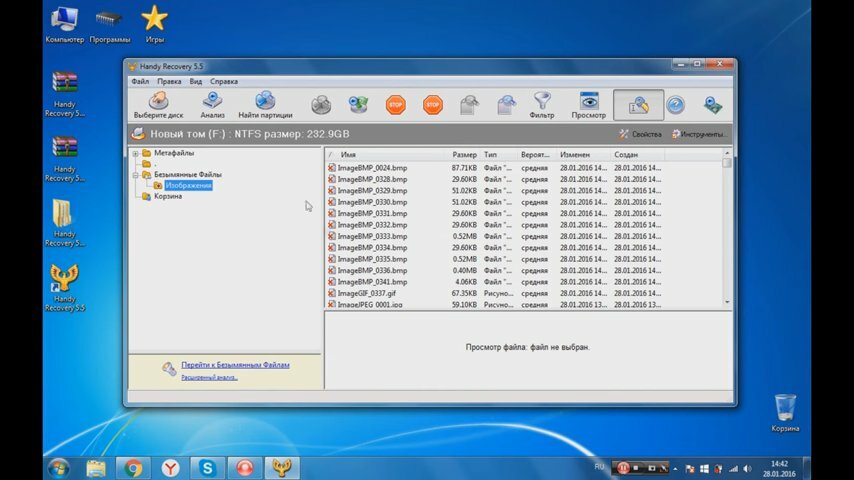Select the Корзина desktop recycle bin
This screenshot has width=854, height=480.
click(x=785, y=414)
